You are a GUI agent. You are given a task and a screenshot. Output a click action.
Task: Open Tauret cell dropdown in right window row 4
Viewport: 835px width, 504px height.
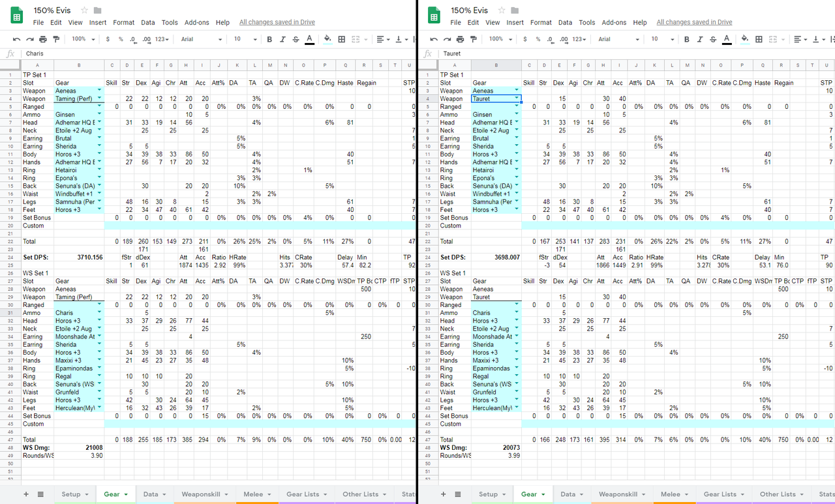(517, 98)
